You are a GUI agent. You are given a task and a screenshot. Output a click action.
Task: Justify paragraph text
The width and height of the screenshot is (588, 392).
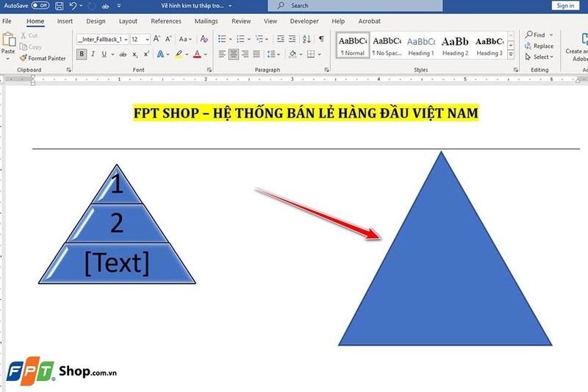tap(257, 54)
